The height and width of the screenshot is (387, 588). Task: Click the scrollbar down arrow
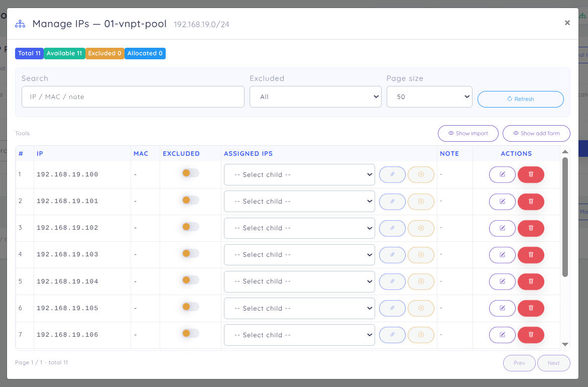click(565, 344)
